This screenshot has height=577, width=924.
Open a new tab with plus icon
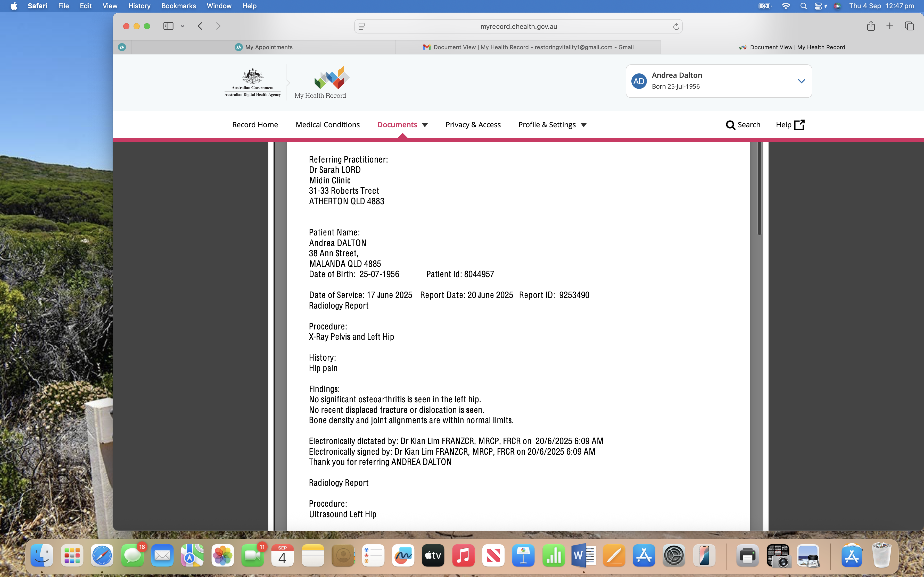point(890,26)
